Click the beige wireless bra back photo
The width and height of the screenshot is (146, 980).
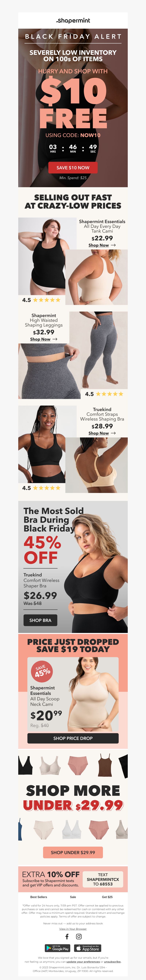click(x=97, y=465)
